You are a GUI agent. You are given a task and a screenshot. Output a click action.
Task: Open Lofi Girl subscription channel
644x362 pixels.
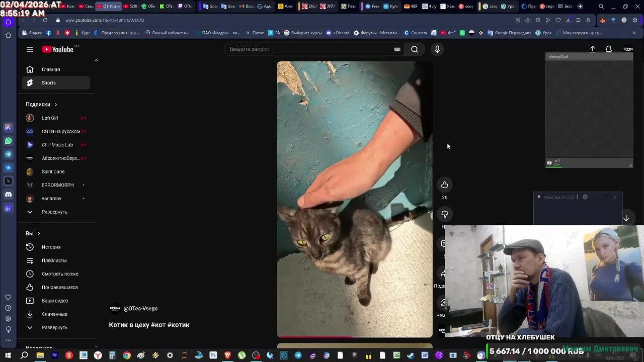pyautogui.click(x=56, y=118)
